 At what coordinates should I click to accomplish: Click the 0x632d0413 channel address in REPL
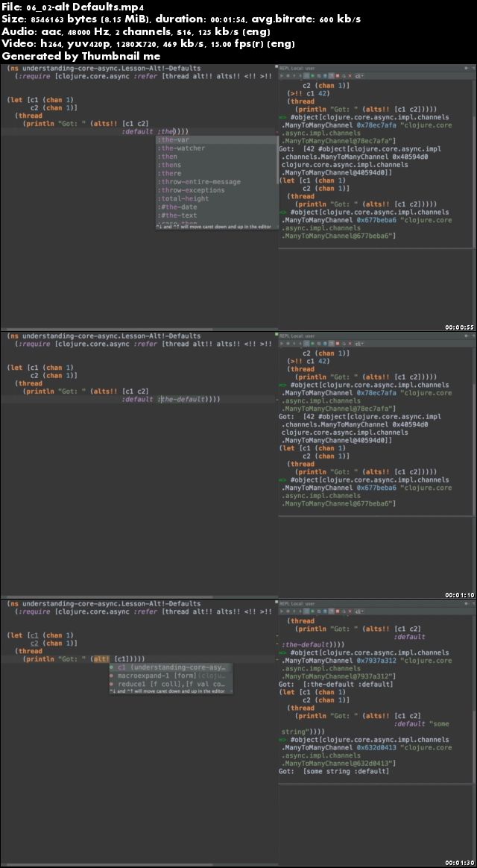tap(376, 747)
